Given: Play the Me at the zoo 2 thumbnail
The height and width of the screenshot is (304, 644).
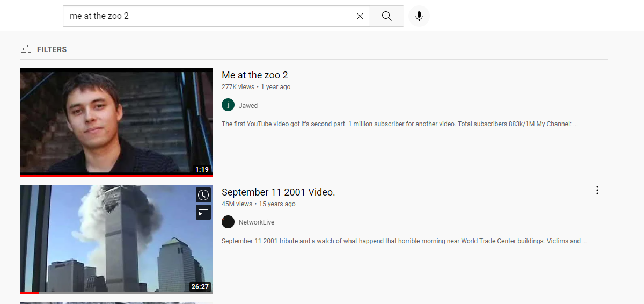Looking at the screenshot, I should click(116, 121).
